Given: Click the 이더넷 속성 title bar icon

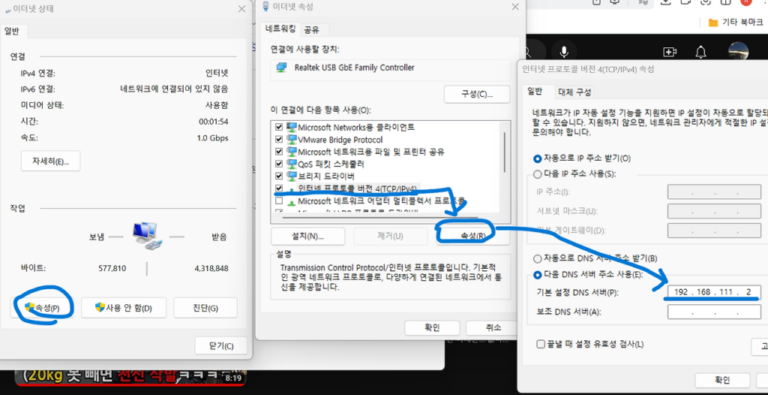Looking at the screenshot, I should pyautogui.click(x=266, y=6).
